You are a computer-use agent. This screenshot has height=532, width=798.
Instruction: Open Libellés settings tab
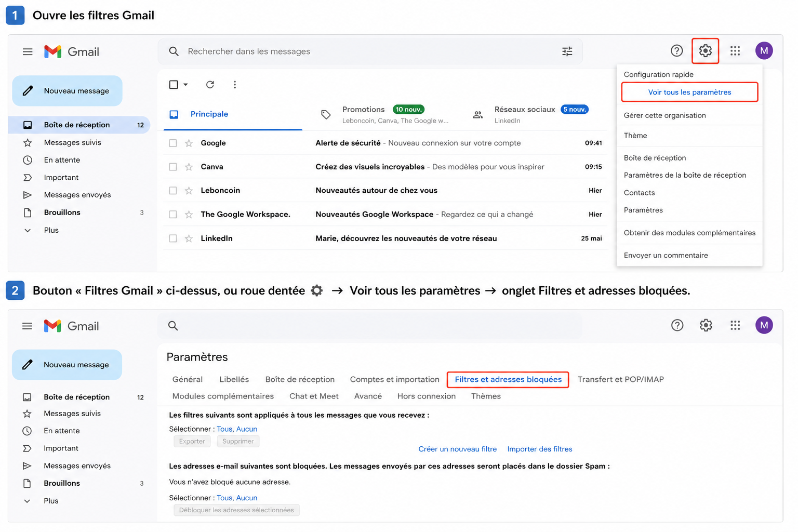pyautogui.click(x=234, y=379)
